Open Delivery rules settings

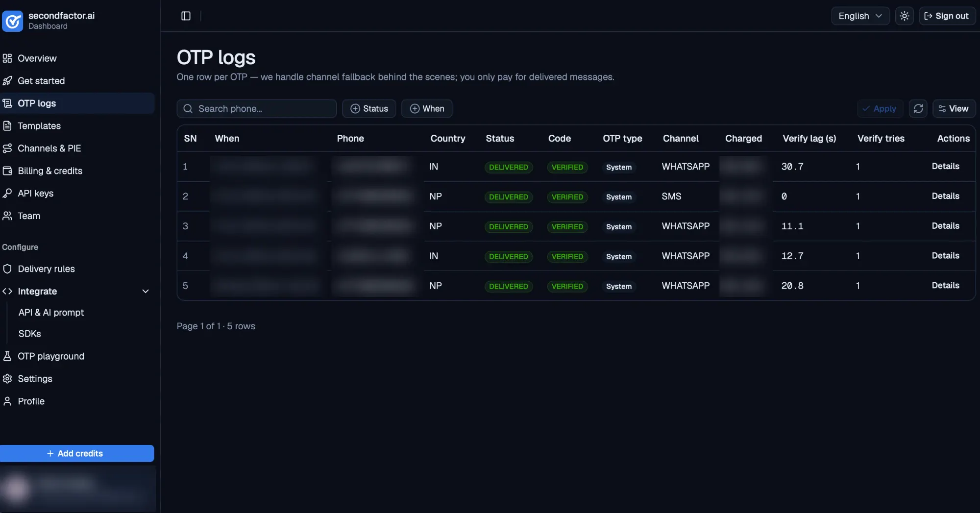(x=77, y=269)
